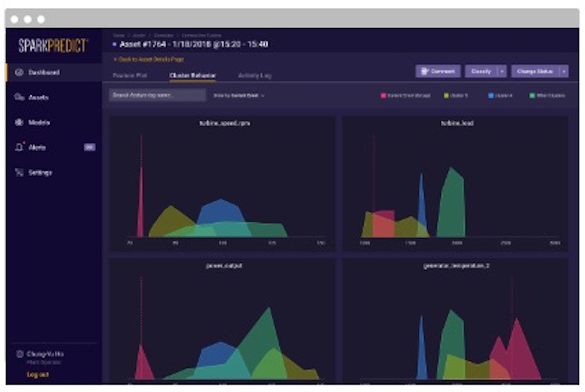The image size is (585, 392).
Task: Click the Models icon in sidebar
Action: pyautogui.click(x=19, y=123)
